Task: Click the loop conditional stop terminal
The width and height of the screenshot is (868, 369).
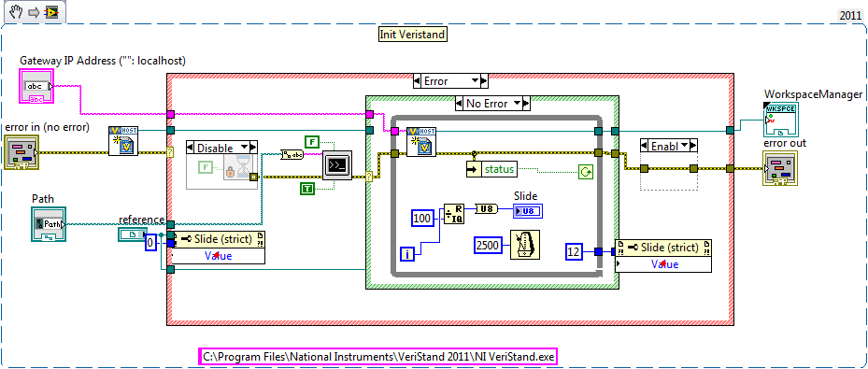Action: pos(585,173)
